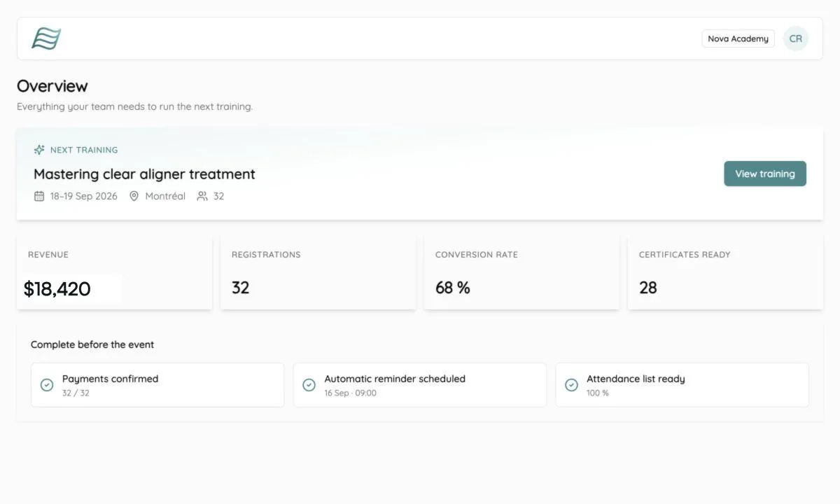
Task: Click the attendees people icon beside 32
Action: pos(202,196)
